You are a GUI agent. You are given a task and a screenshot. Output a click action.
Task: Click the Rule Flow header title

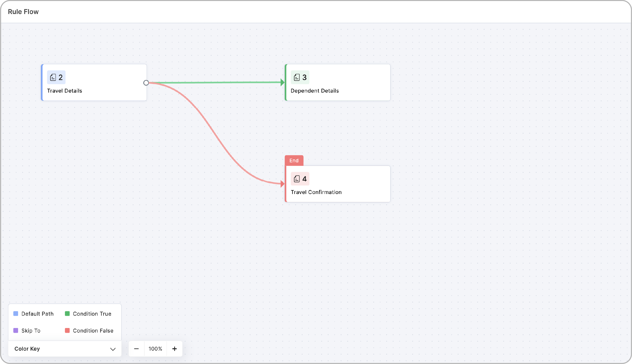point(23,12)
